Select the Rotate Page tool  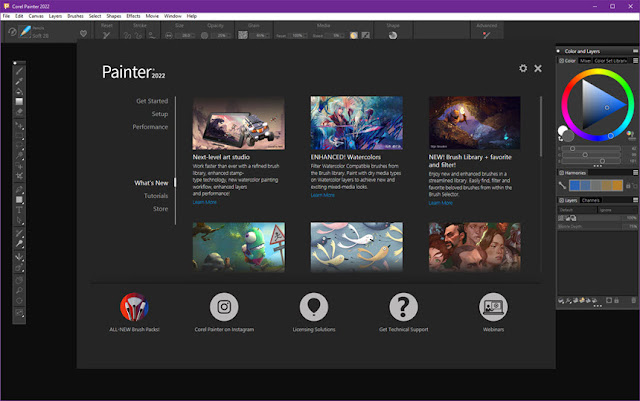point(19,301)
